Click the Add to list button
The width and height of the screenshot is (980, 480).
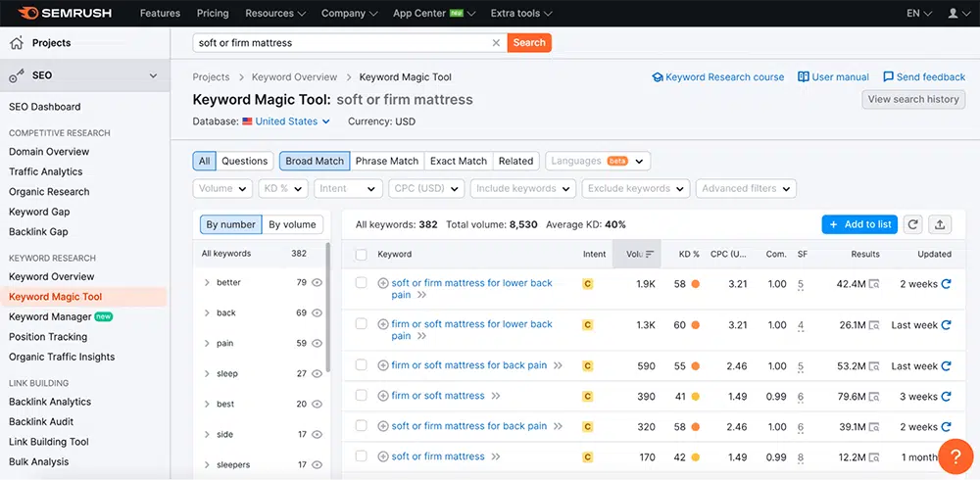(860, 225)
